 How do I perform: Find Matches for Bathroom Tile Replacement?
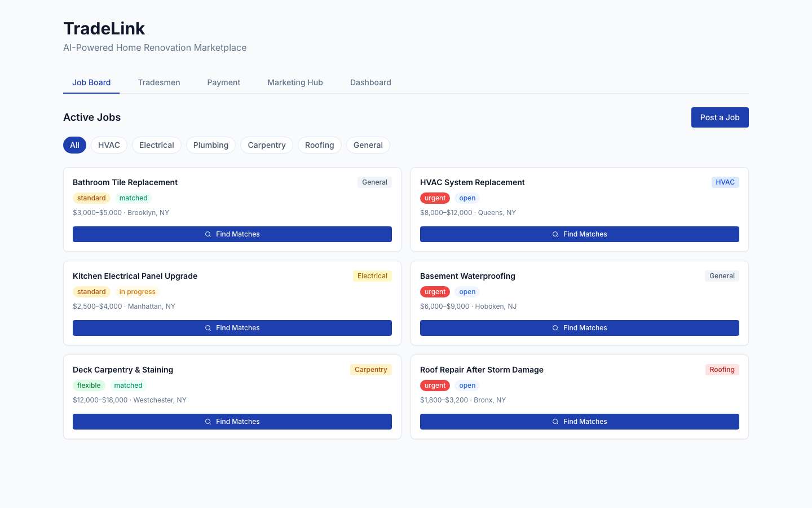(x=232, y=234)
